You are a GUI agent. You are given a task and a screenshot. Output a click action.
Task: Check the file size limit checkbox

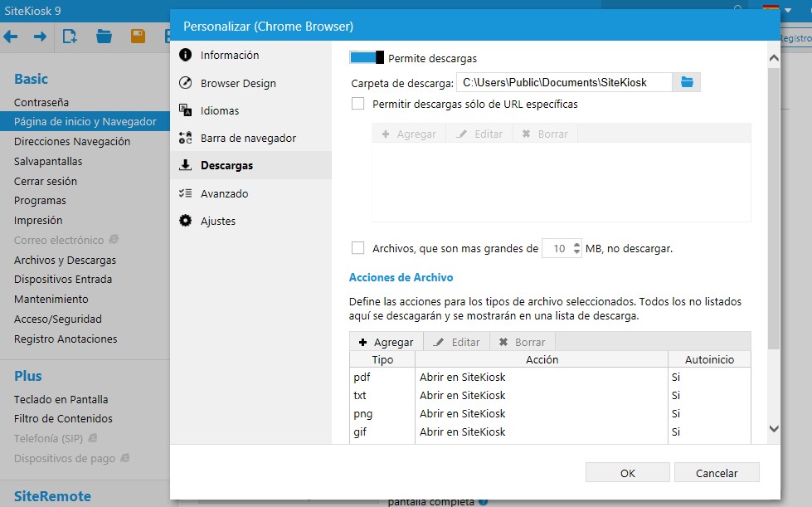358,248
